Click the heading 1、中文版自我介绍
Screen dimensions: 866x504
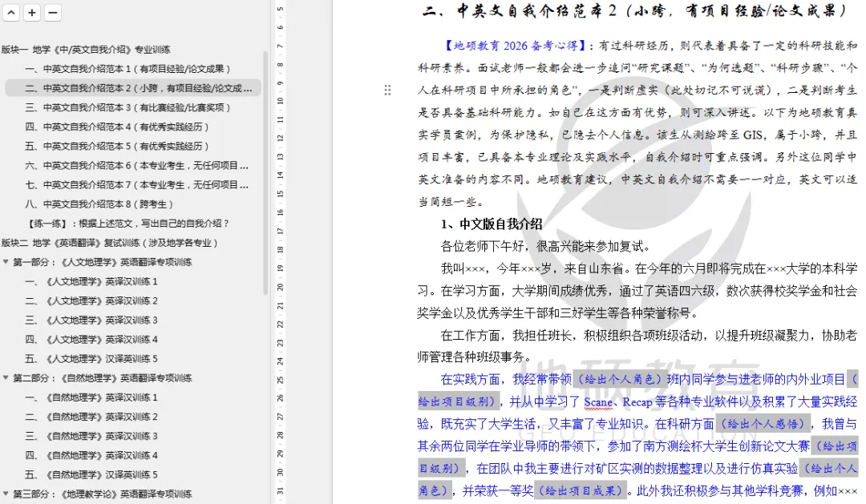(491, 224)
